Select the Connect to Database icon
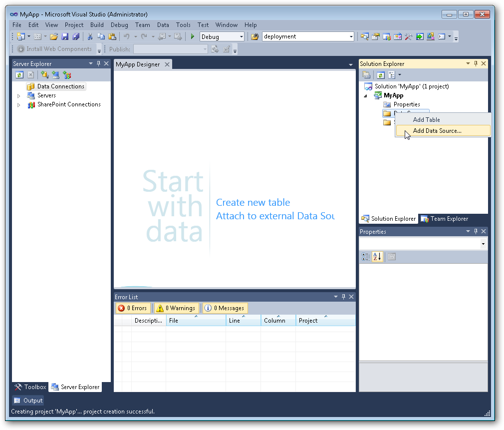The width and height of the screenshot is (504, 430). coord(45,74)
